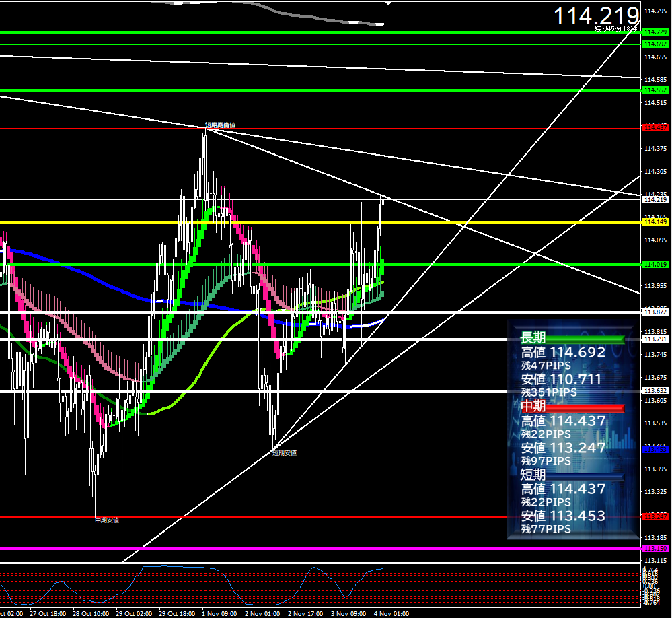Select the green 114.552 price label
672x618 pixels.
tap(655, 90)
